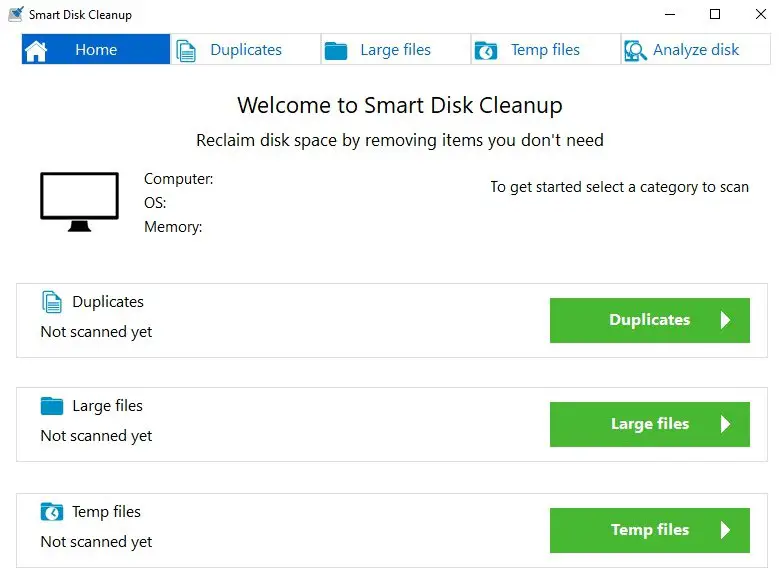Click the arrow on the Temp files button

coord(726,530)
